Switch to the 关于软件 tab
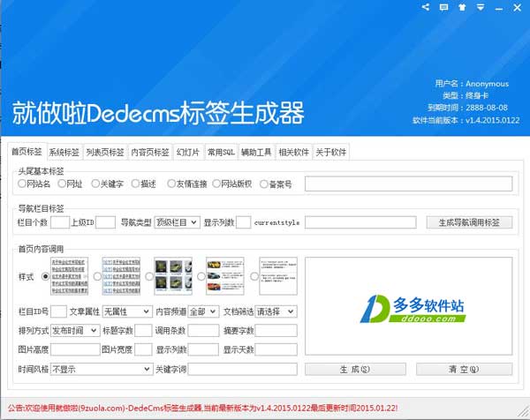530x420 pixels. tap(331, 153)
